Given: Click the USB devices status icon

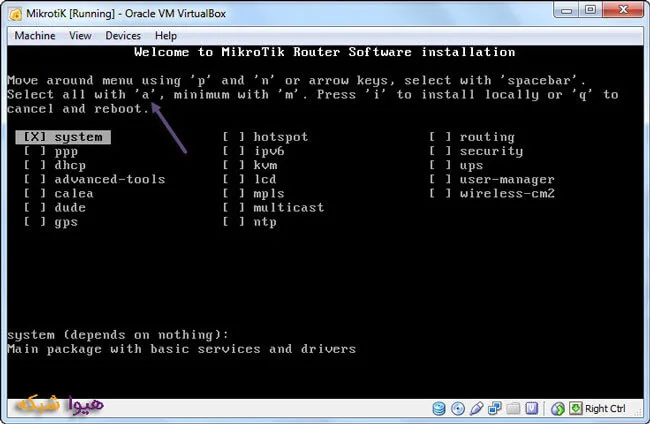Looking at the screenshot, I should 476,409.
